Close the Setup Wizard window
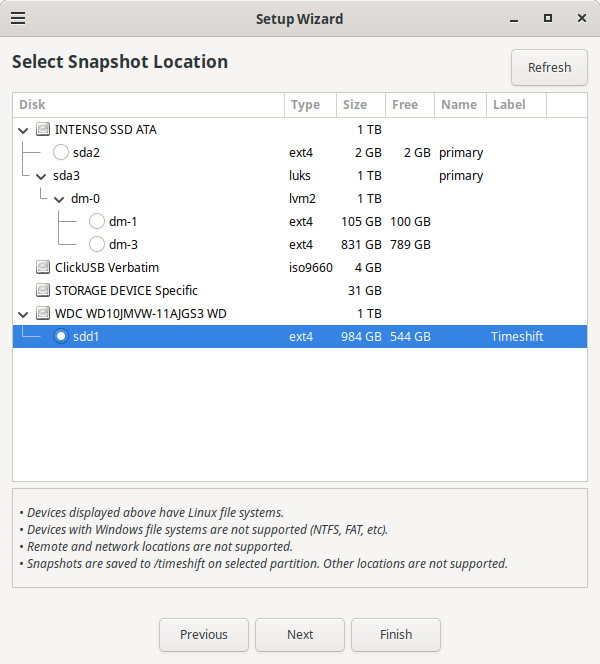The height and width of the screenshot is (664, 600). click(582, 18)
